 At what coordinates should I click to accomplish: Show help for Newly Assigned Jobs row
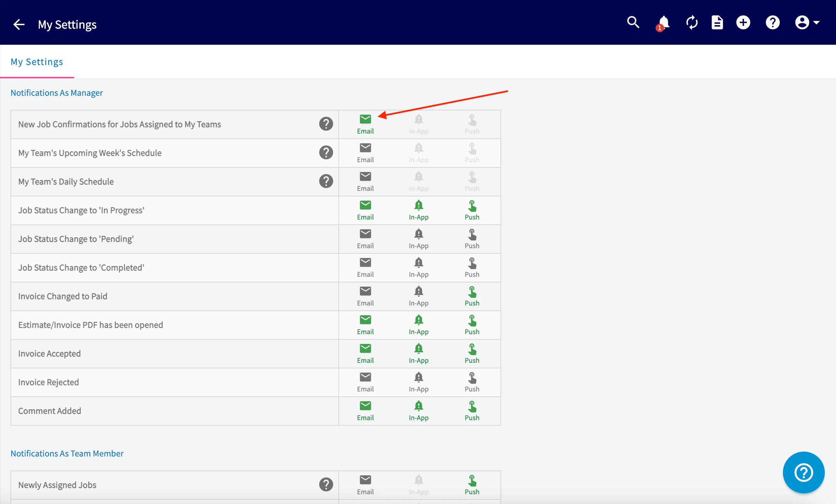coord(326,484)
